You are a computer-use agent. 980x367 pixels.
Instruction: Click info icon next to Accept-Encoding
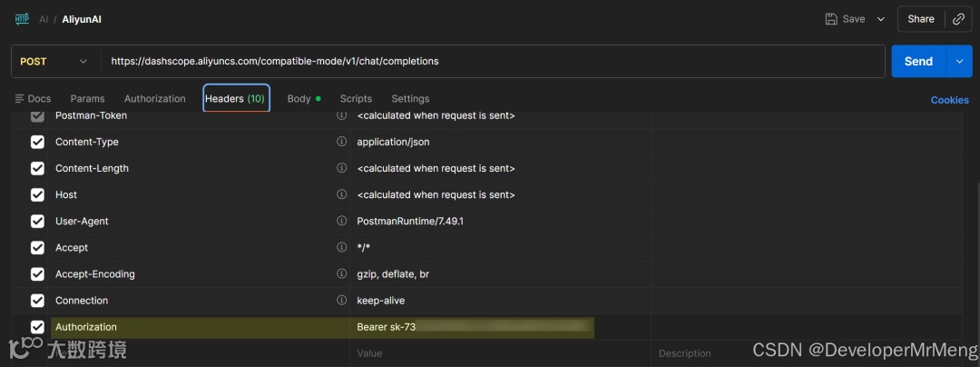342,273
